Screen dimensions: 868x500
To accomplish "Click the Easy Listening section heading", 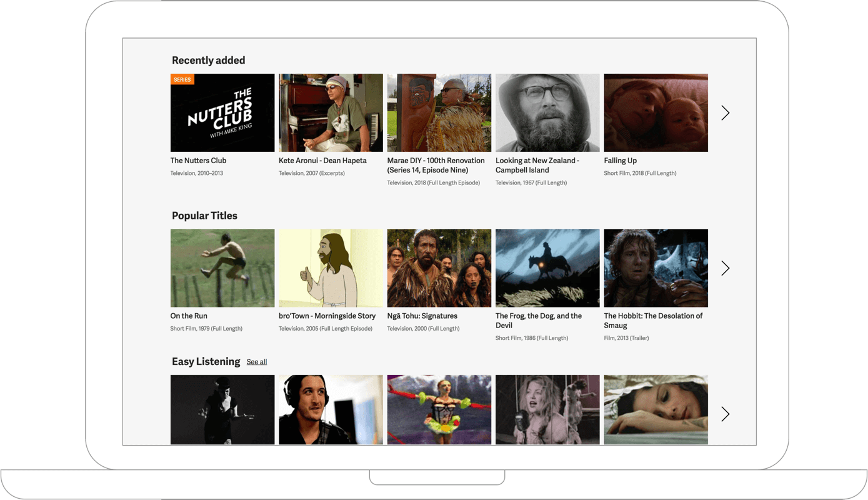I will (206, 362).
